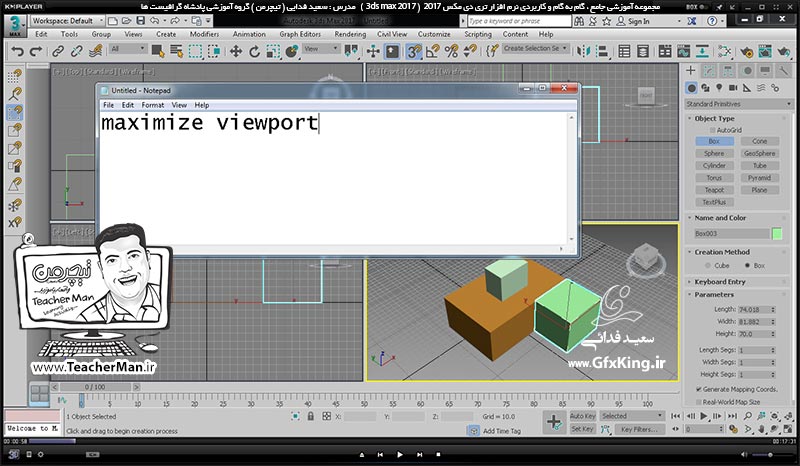Open the Key Filters... button
Screen dimensions: 800x466
click(639, 429)
